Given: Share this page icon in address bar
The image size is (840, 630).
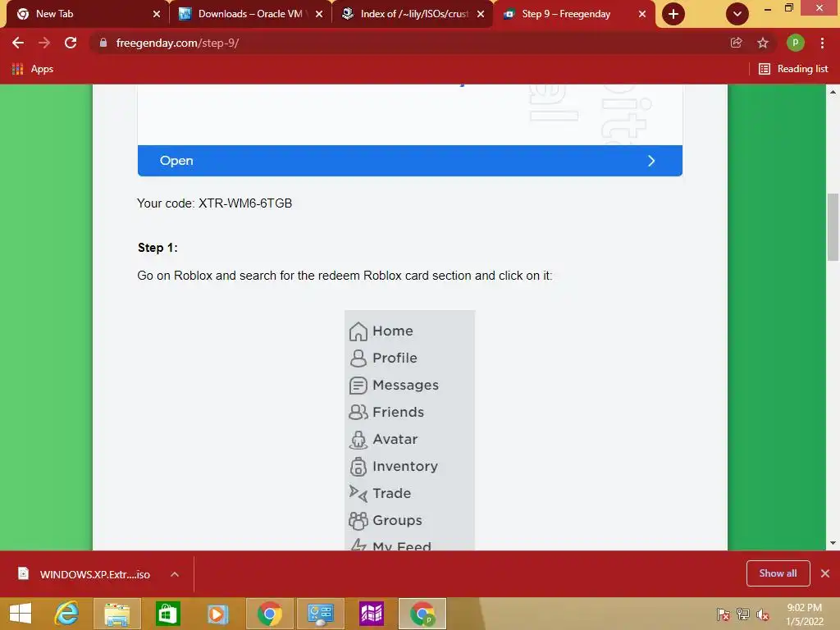Looking at the screenshot, I should click(737, 43).
